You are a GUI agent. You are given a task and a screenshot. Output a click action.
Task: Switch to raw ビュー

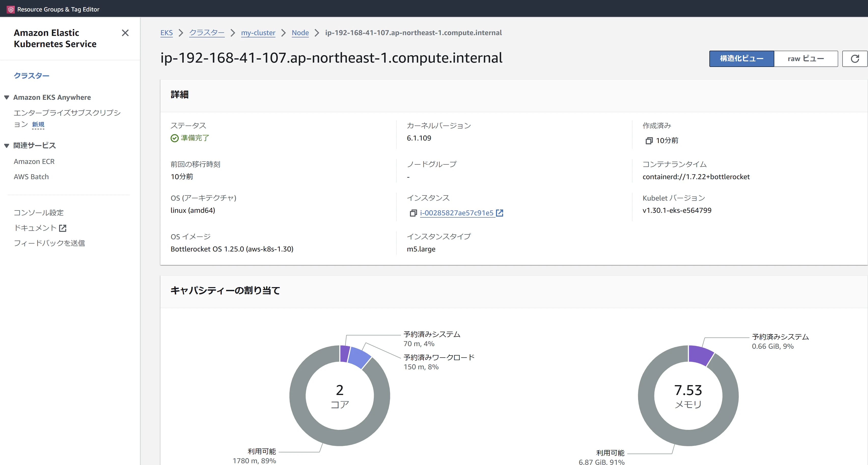pos(806,59)
